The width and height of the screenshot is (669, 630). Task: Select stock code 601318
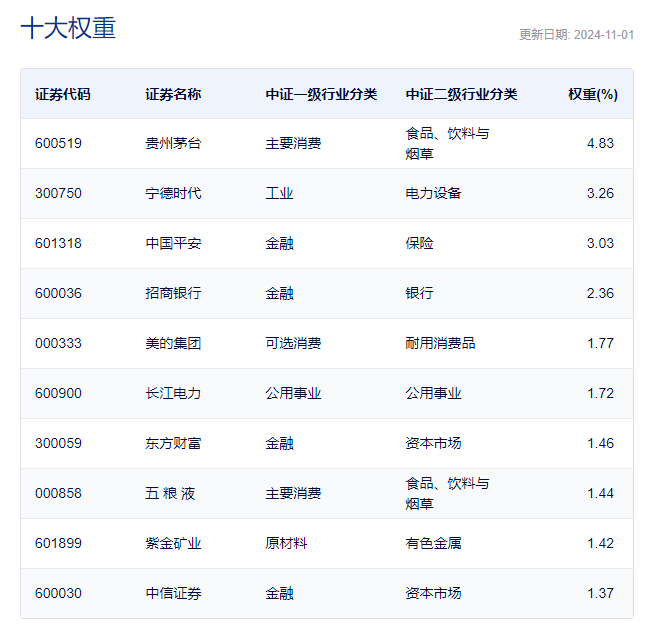pos(58,243)
